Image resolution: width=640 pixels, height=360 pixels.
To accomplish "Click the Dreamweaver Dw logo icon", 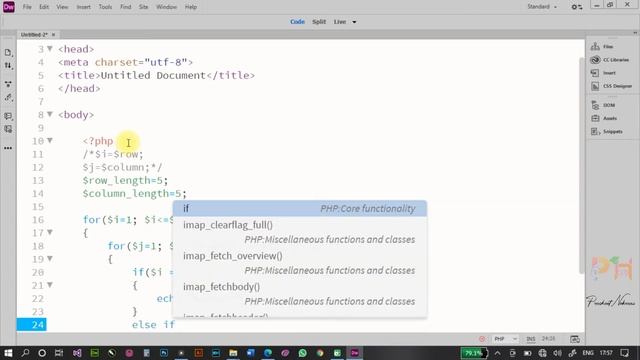I will coord(9,7).
